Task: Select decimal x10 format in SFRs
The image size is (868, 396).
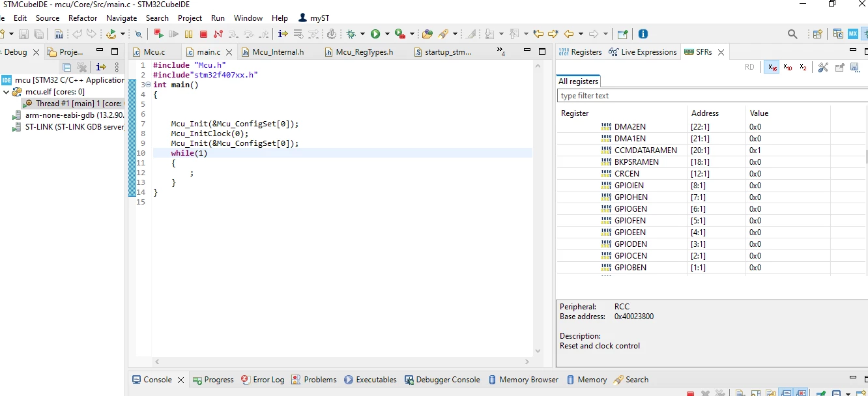Action: (788, 67)
